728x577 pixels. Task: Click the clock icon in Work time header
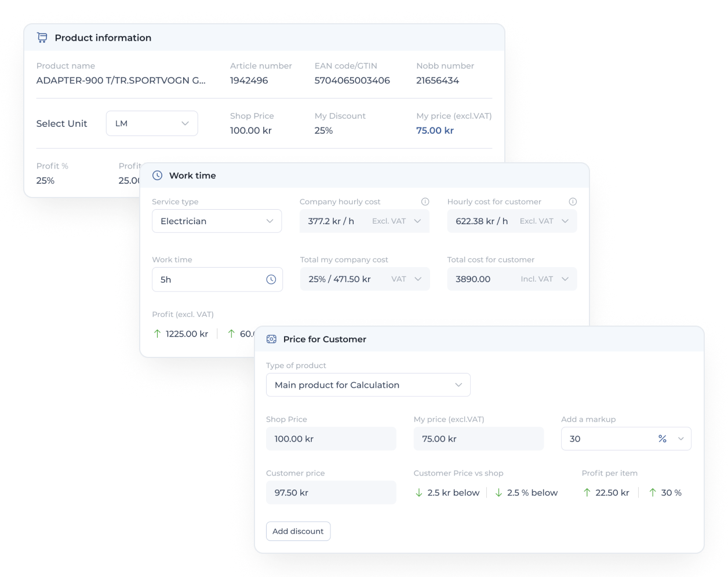[157, 176]
